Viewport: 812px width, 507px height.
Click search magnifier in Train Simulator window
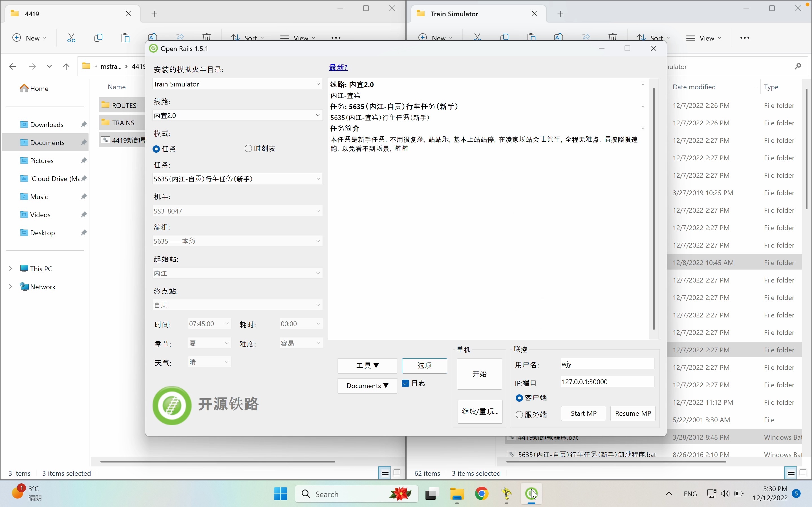tap(798, 66)
